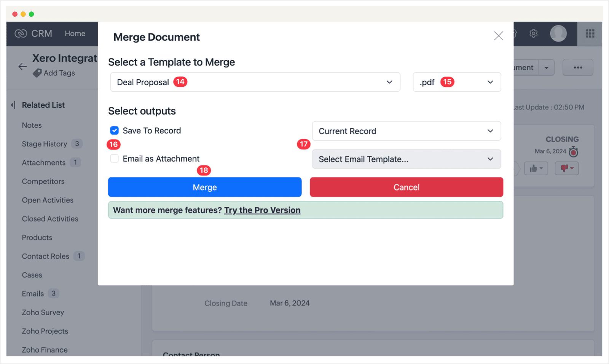The width and height of the screenshot is (609, 364).
Task: Open the user profile avatar
Action: 558,33
